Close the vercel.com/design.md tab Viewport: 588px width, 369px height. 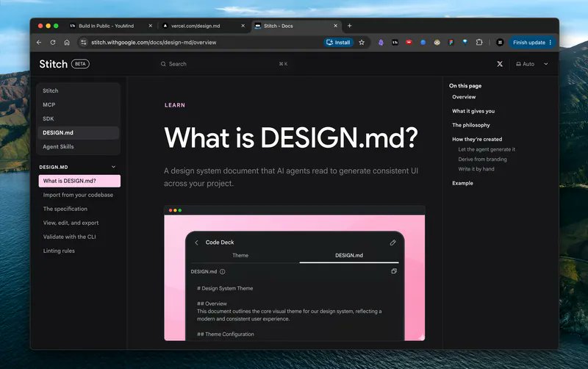point(243,26)
